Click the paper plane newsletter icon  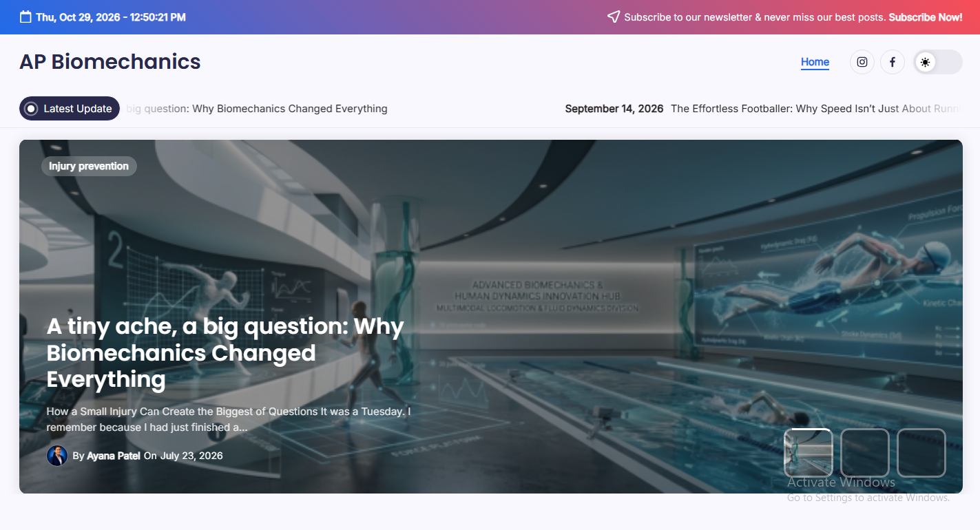614,17
